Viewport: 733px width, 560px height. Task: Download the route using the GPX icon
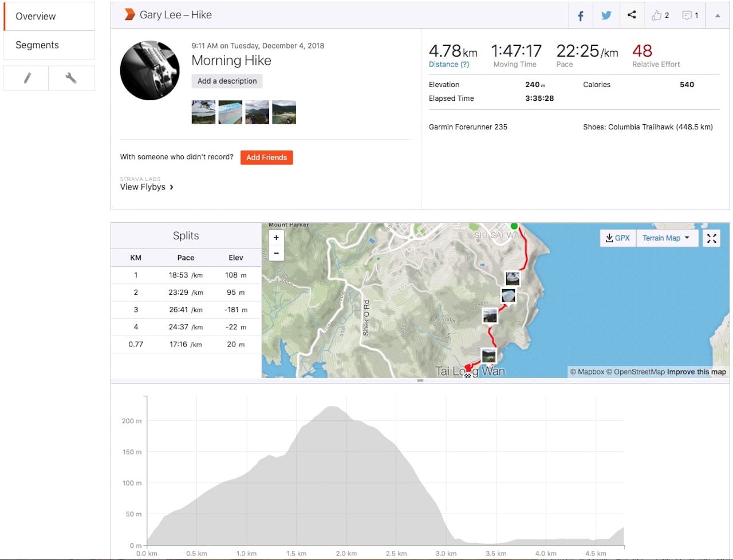pyautogui.click(x=617, y=238)
